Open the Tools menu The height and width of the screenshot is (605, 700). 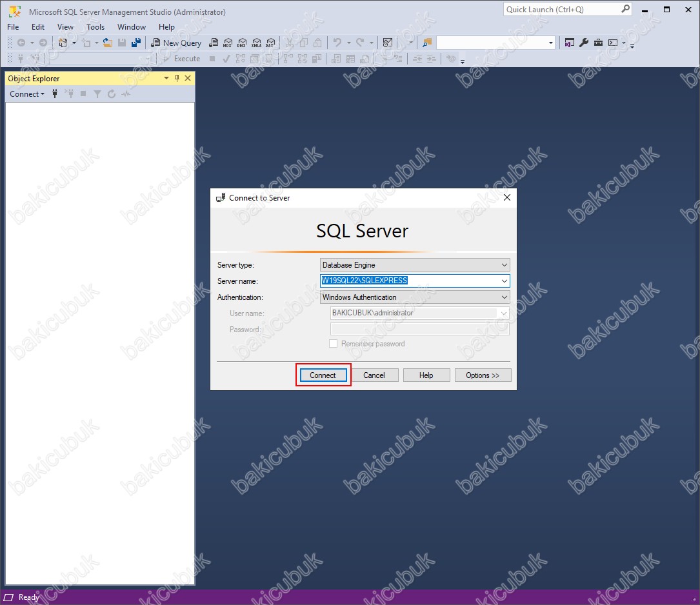tap(95, 27)
